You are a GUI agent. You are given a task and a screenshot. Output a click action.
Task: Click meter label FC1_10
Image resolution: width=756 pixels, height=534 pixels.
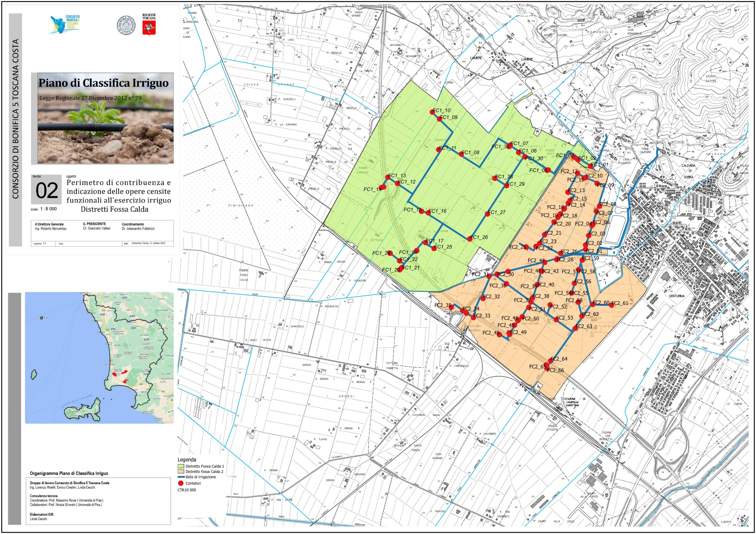pyautogui.click(x=441, y=111)
